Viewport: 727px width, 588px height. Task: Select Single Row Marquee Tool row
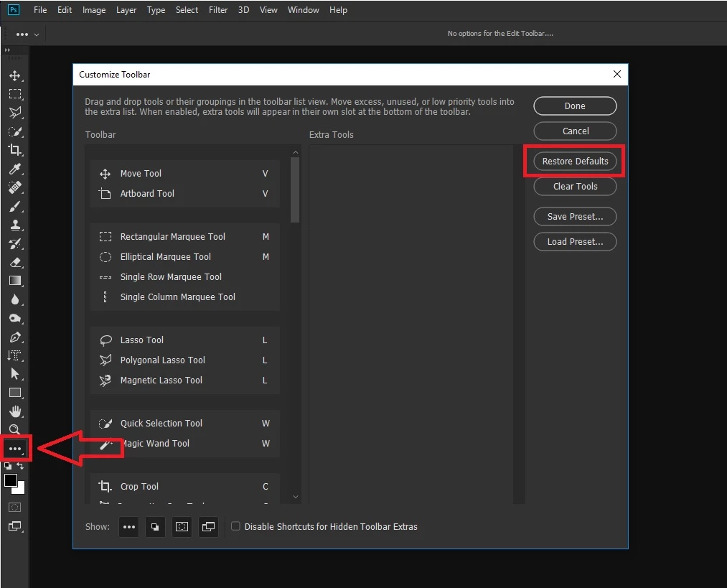[185, 277]
